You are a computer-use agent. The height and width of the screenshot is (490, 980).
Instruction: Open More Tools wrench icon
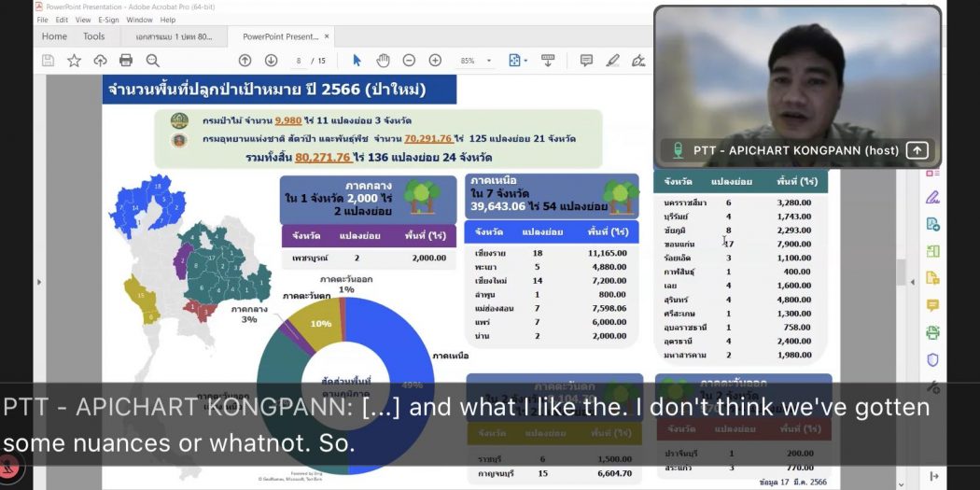[932, 387]
